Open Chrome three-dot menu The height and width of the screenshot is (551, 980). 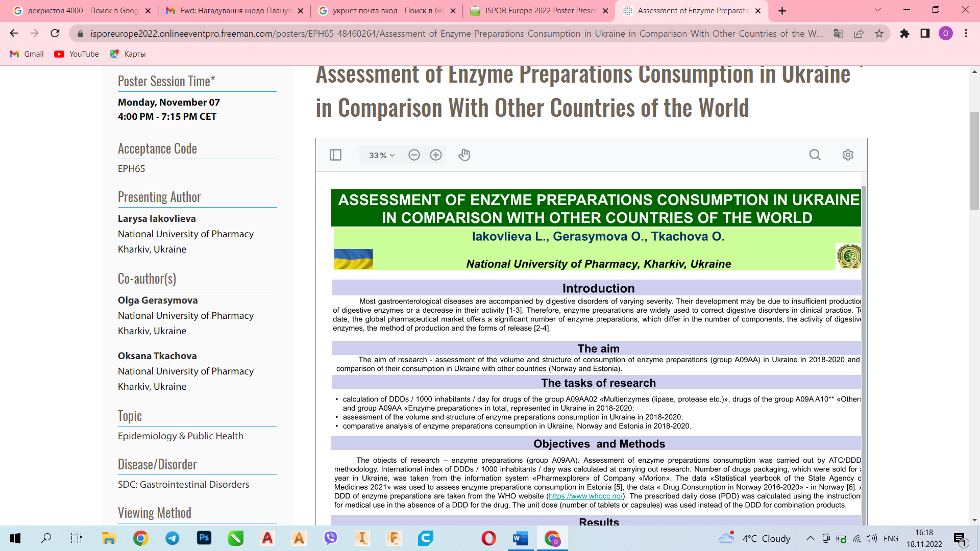click(x=966, y=34)
